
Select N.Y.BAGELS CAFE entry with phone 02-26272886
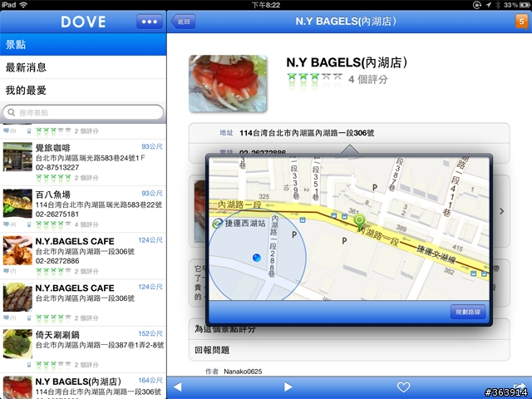83,256
